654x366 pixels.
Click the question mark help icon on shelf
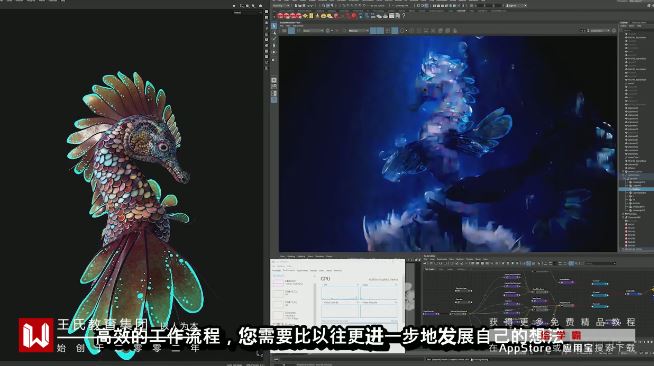403,15
